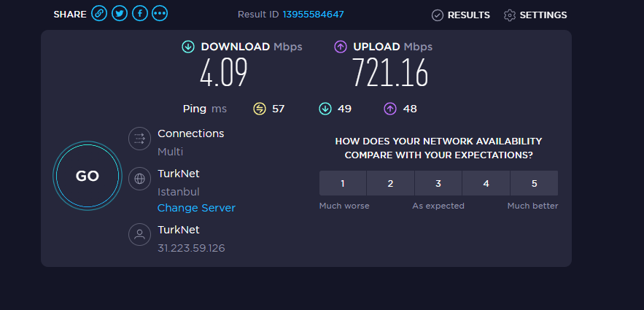Click the download arrow icon
The height and width of the screenshot is (310, 644).
pyautogui.click(x=188, y=47)
